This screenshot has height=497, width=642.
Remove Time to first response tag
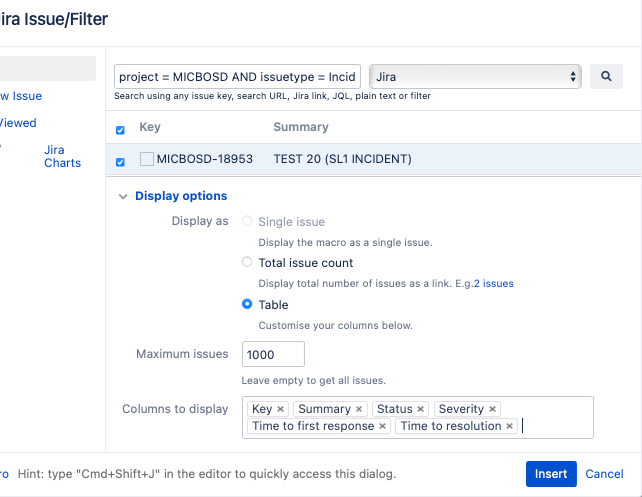382,426
